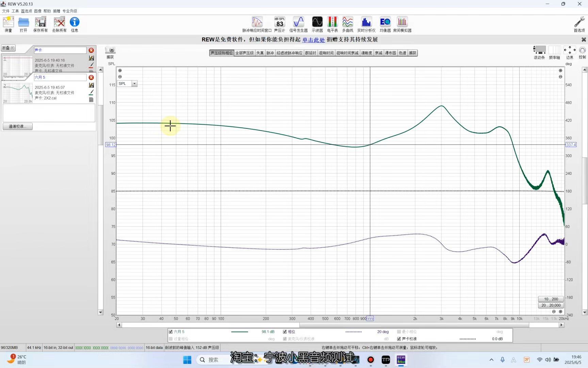Click the scroll-down arrow beside the measurement list
Viewport: 588px width, 368px height.
(x=100, y=312)
